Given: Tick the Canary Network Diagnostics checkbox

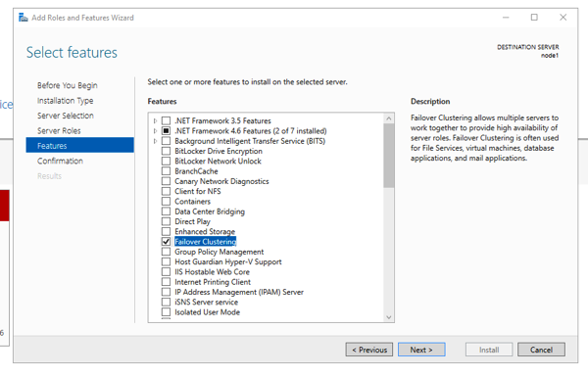Looking at the screenshot, I should pos(166,181).
